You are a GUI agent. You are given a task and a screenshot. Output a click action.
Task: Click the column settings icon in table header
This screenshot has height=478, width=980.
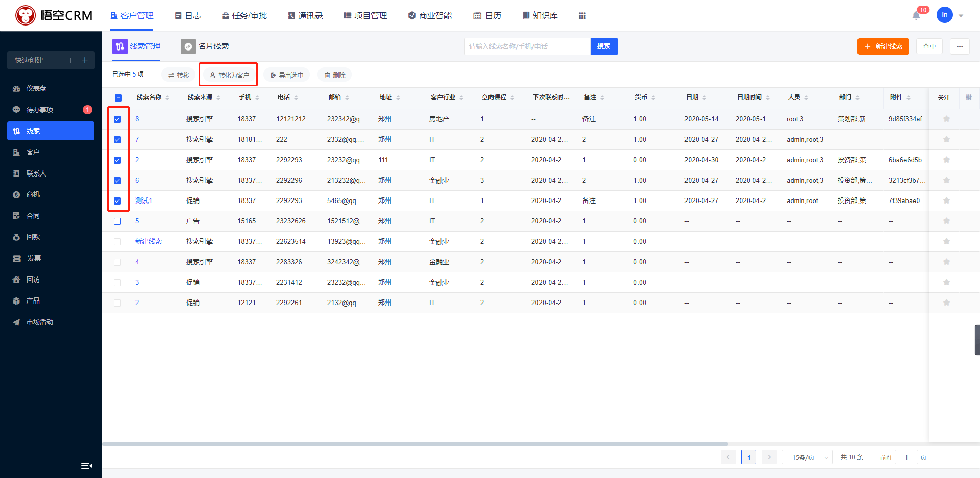968,97
